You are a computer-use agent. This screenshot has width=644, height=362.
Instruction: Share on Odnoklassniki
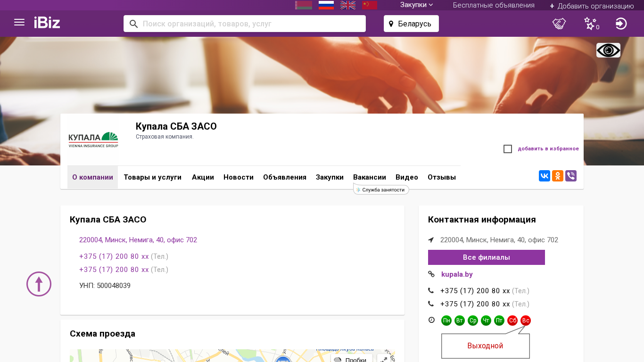(558, 176)
